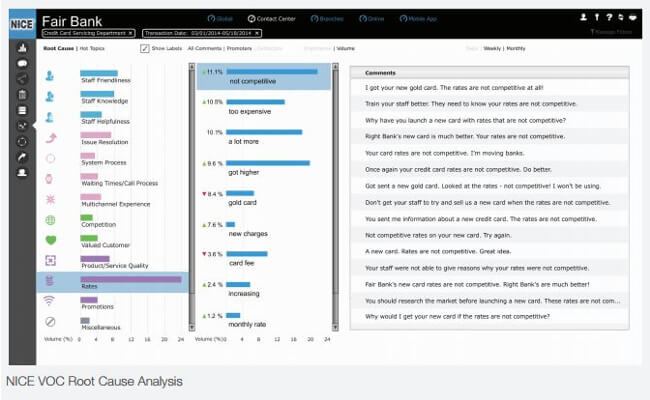The width and height of the screenshot is (650, 400).
Task: Click the Staff Knowledge category icon
Action: [50, 97]
